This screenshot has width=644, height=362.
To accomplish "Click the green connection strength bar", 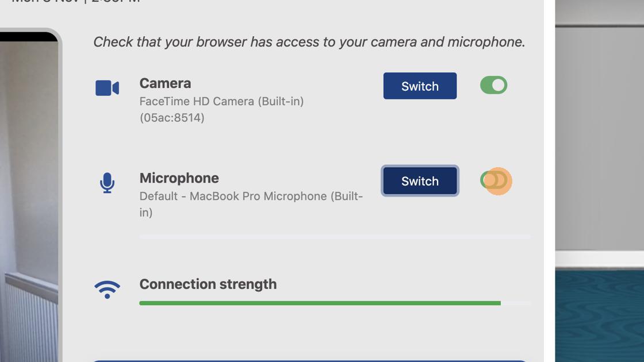I will (320, 303).
